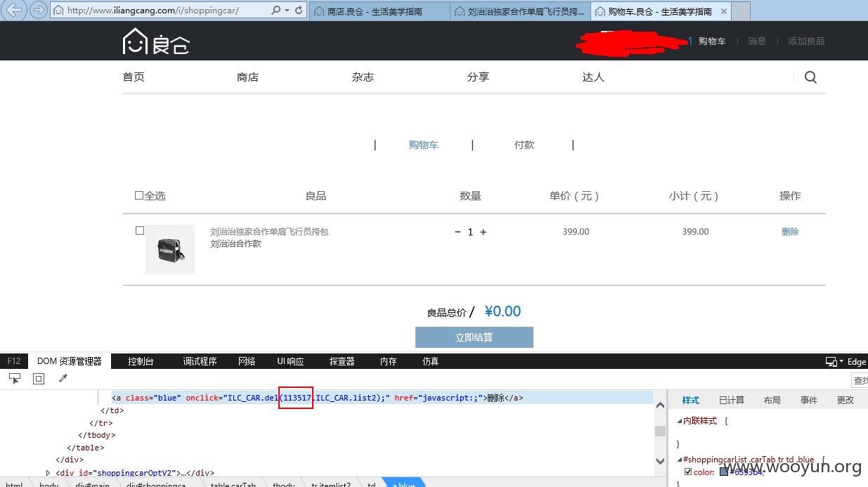The width and height of the screenshot is (868, 487).
Task: Open the 控制台 dev tools tab
Action: point(141,361)
